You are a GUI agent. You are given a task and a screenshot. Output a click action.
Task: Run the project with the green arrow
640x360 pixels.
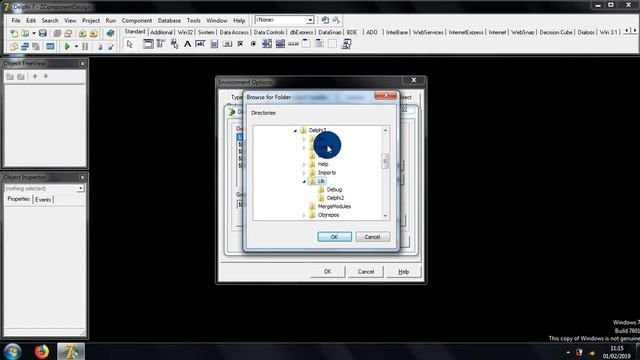(67, 47)
